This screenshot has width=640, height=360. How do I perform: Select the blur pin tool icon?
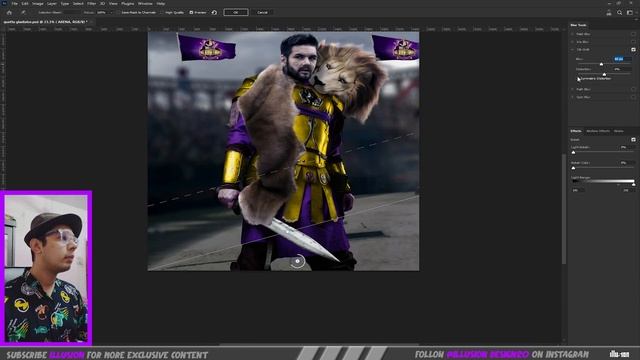point(23,13)
